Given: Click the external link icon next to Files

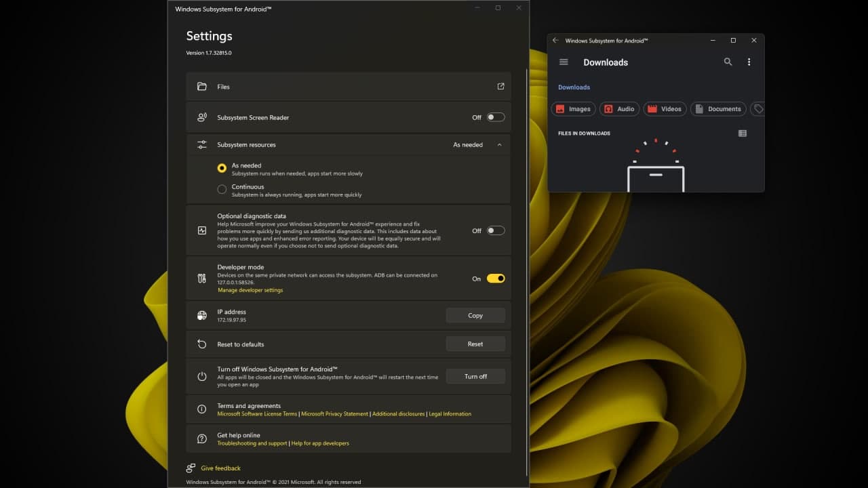Looking at the screenshot, I should coord(500,86).
